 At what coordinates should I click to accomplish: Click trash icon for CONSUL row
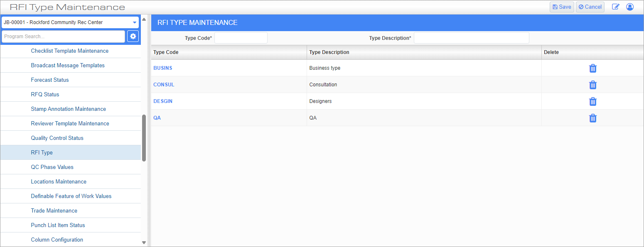(593, 85)
